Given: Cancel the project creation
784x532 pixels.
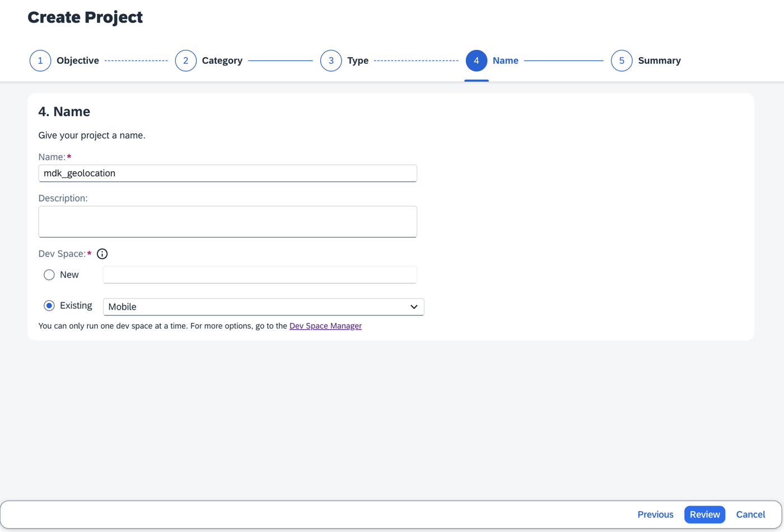Looking at the screenshot, I should (750, 515).
